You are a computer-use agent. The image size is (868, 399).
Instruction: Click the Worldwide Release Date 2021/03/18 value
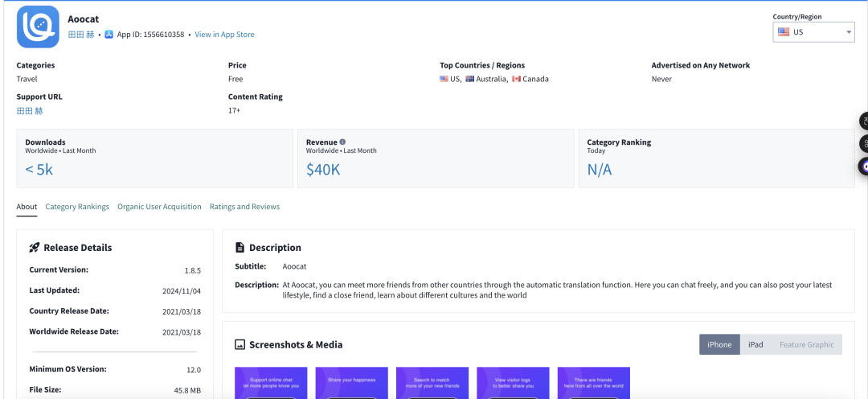pyautogui.click(x=182, y=332)
